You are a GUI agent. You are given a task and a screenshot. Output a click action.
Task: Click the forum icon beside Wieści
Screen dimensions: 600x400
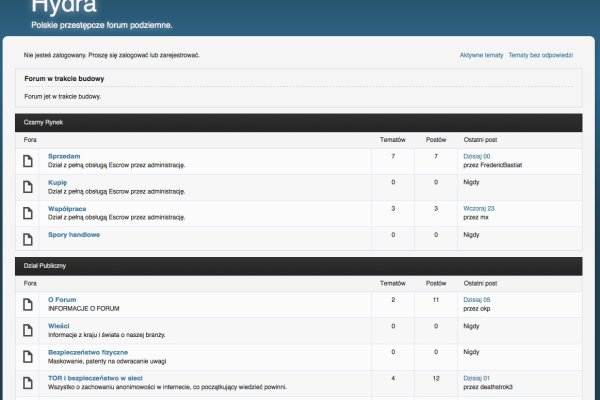pos(28,329)
